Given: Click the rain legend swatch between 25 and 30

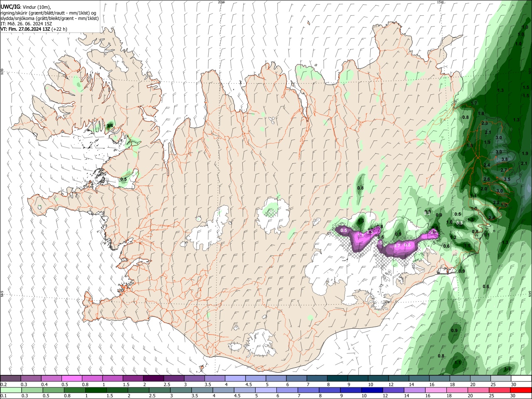Looking at the screenshot, I should click(x=499, y=390).
